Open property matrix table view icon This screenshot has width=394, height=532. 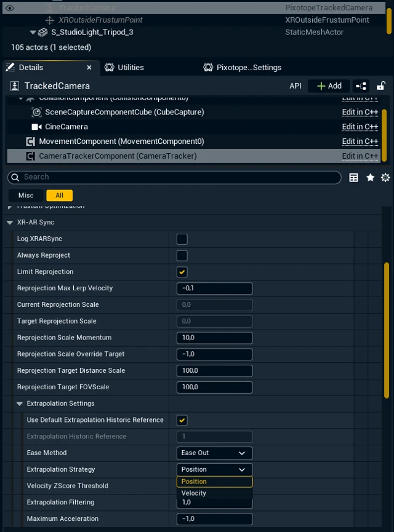354,178
